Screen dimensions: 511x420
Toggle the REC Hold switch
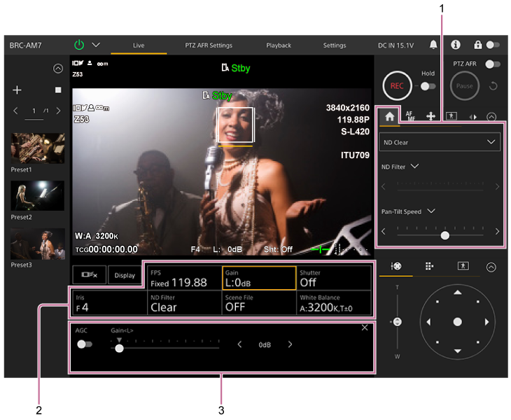[428, 86]
